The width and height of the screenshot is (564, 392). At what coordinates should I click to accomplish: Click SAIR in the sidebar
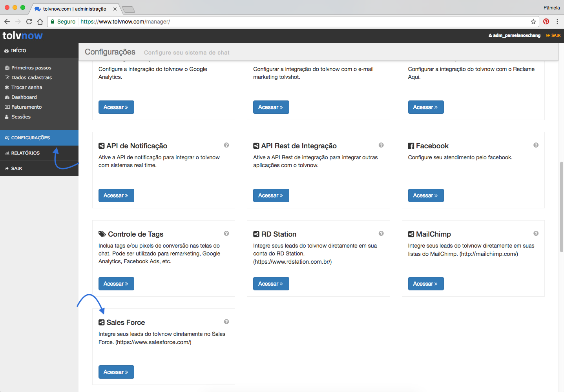tap(39, 168)
